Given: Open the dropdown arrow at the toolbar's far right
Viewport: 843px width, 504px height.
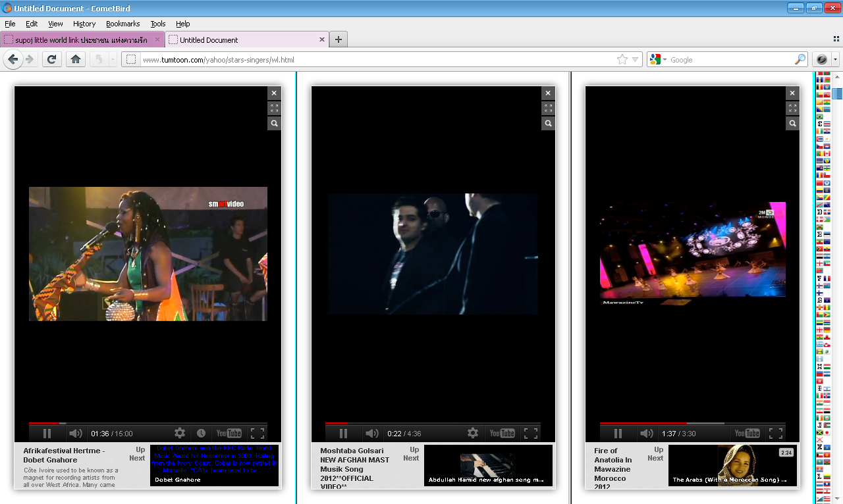Looking at the screenshot, I should 835,59.
